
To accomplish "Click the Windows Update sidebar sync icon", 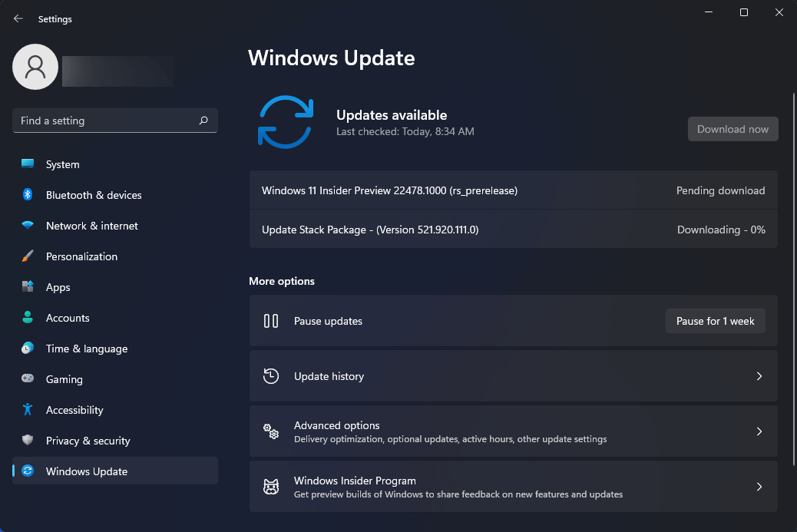I will point(28,471).
